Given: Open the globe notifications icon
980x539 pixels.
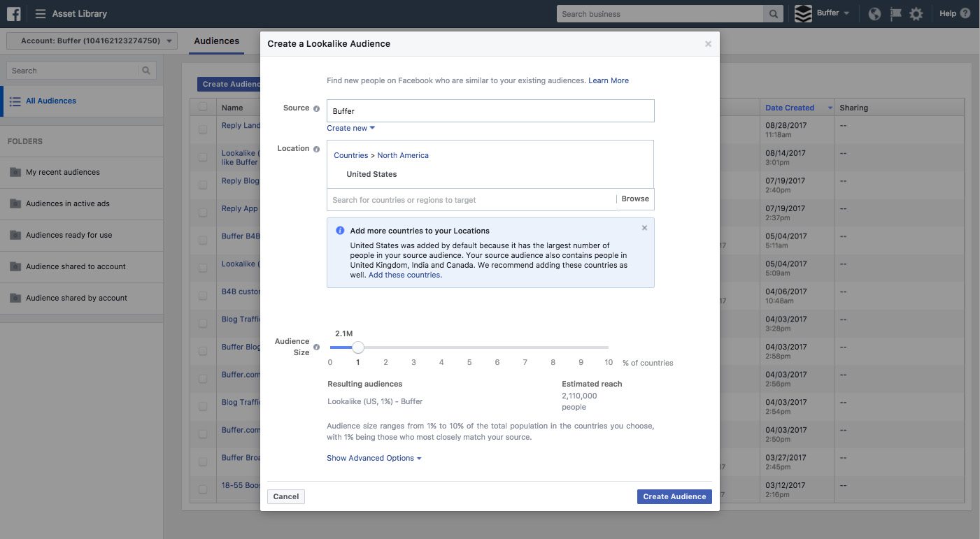Looking at the screenshot, I should coord(874,13).
